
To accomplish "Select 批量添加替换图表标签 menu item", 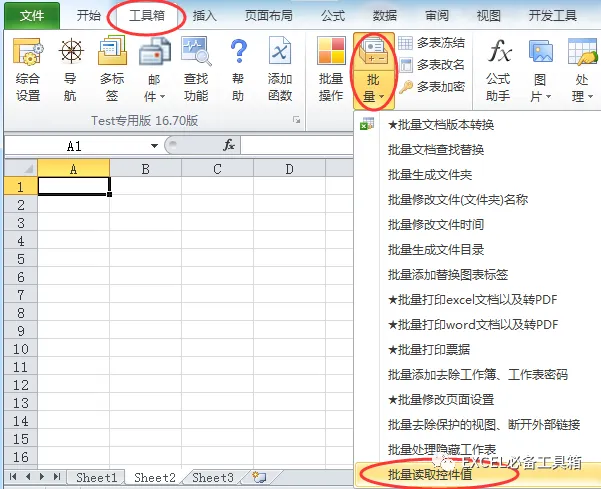I will [478, 275].
